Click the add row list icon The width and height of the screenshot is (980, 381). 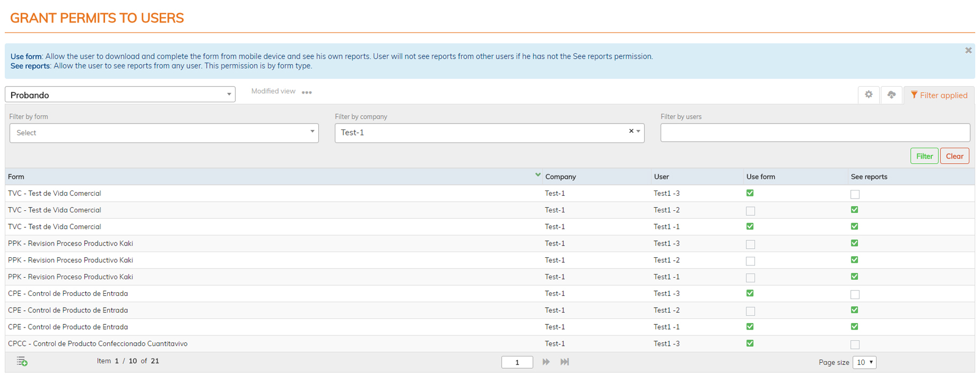22,362
